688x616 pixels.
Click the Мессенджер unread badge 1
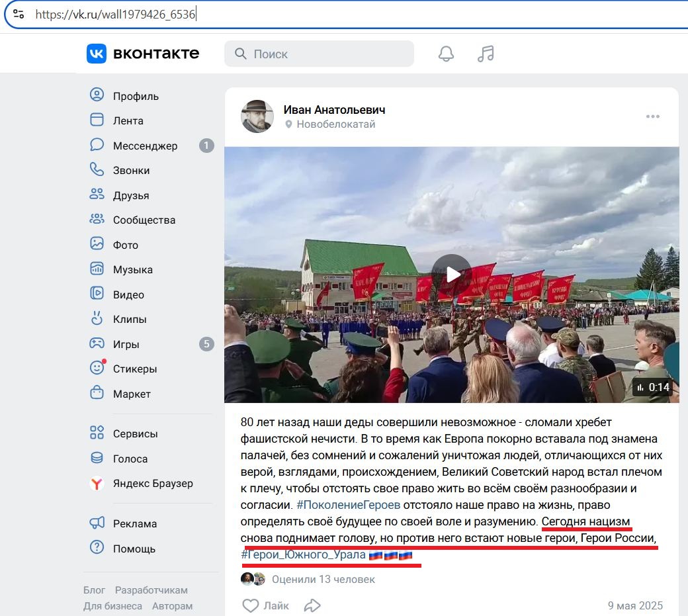tap(206, 145)
